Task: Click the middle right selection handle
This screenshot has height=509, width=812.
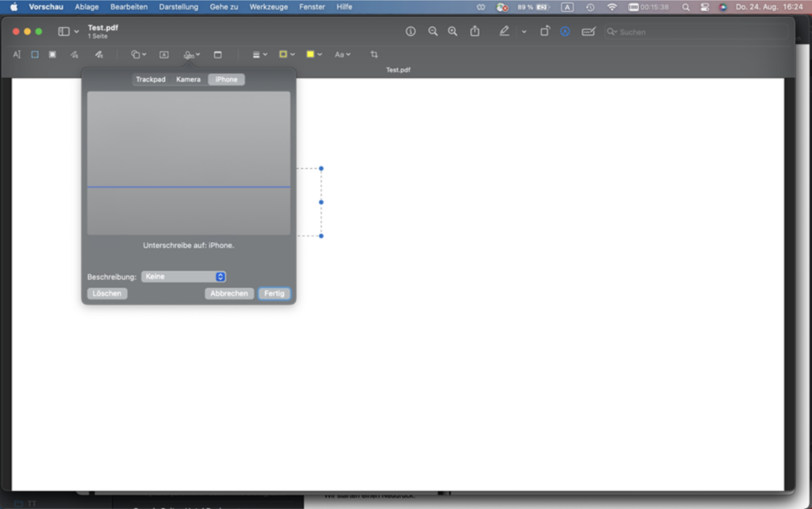Action: [321, 202]
